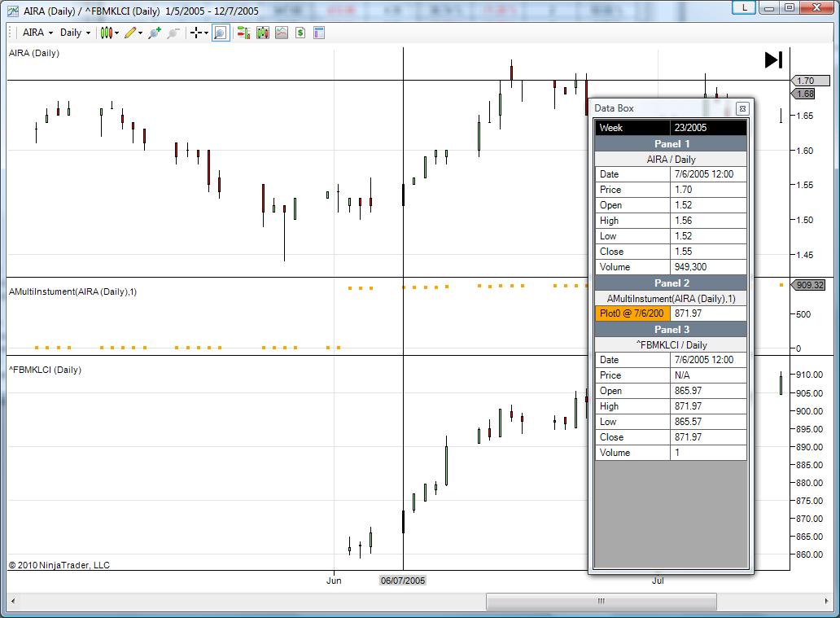840x618 pixels.
Task: Click the Price 1.70 value in Panel 1
Action: click(x=708, y=190)
